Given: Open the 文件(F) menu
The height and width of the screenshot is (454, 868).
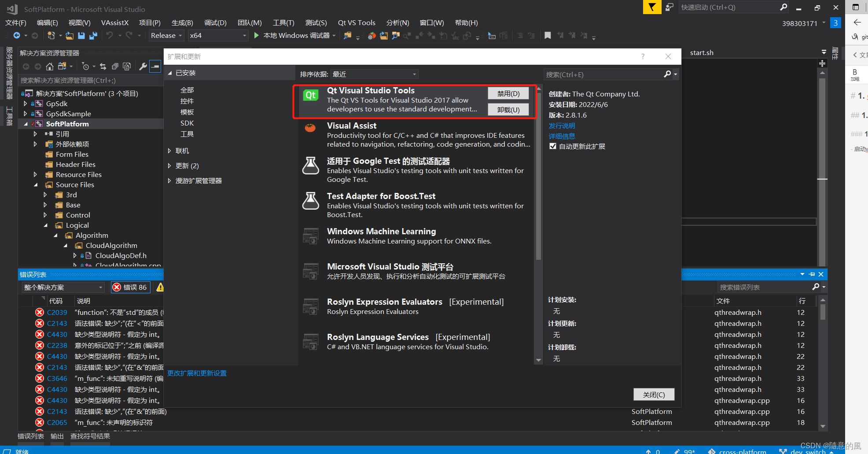Looking at the screenshot, I should (16, 23).
